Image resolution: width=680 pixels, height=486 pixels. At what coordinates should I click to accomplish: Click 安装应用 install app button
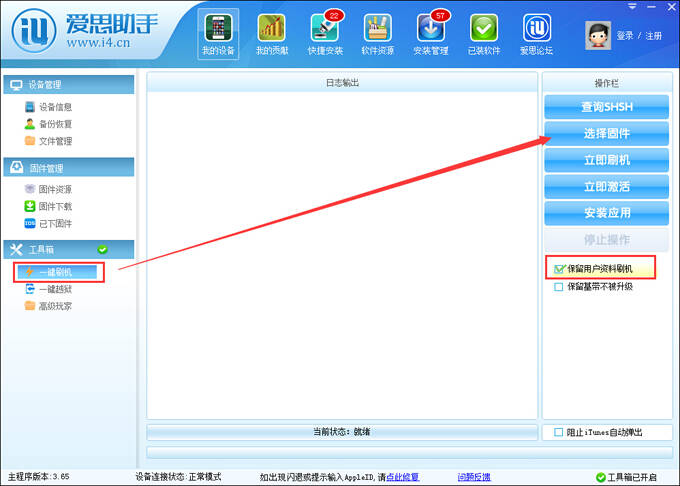point(606,213)
